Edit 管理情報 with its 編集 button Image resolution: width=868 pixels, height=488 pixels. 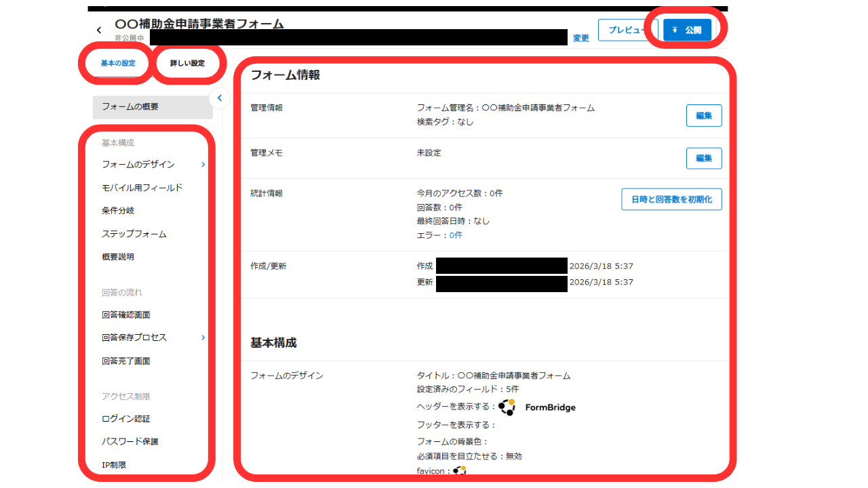coord(704,115)
